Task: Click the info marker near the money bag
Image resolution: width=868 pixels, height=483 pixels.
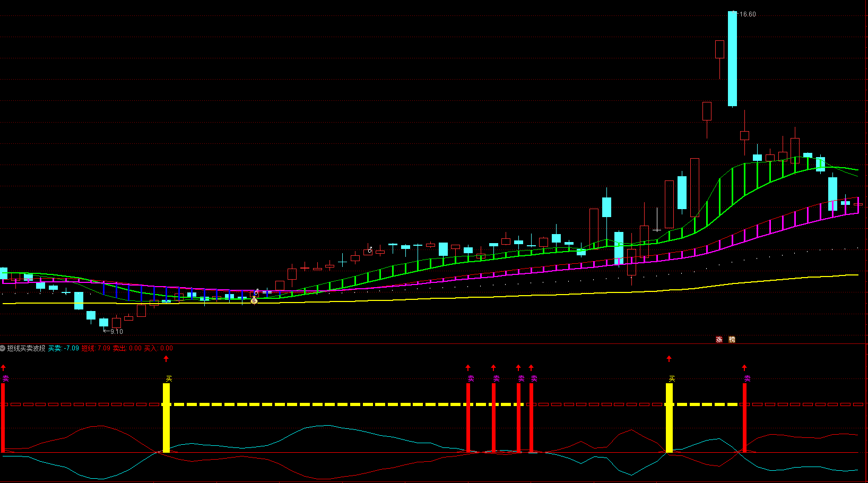Action: (256, 292)
